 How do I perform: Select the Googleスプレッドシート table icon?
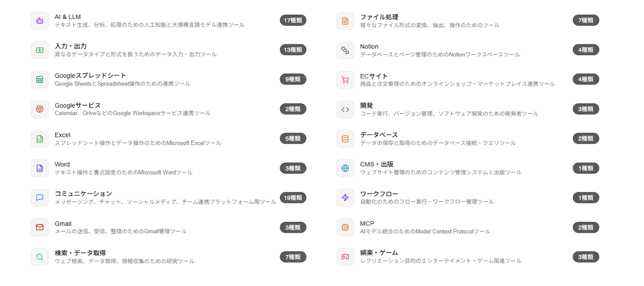click(40, 79)
